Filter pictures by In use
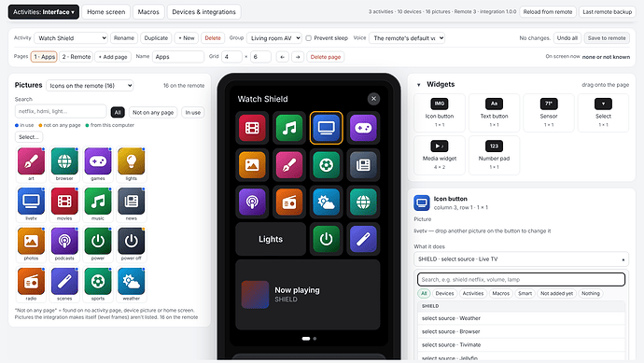Viewport: 644px width, 363px height. (192, 112)
